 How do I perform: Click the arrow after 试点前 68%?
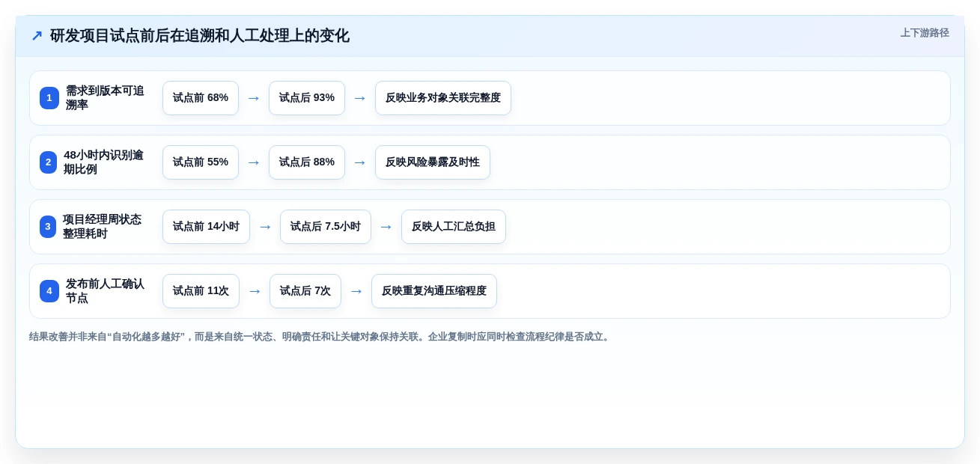coord(254,98)
